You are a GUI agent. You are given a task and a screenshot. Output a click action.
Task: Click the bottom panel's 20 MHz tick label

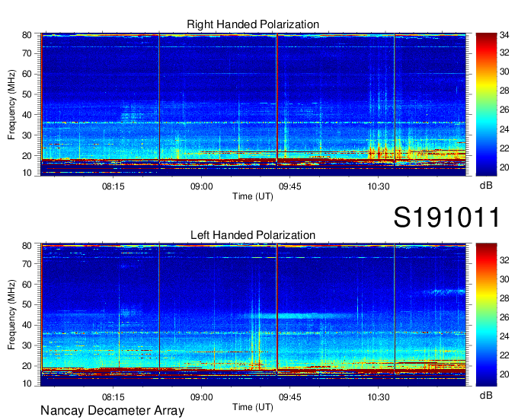pos(27,366)
